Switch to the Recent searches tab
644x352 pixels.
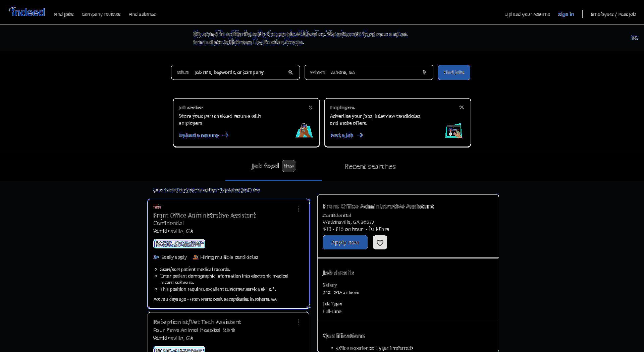click(x=370, y=167)
